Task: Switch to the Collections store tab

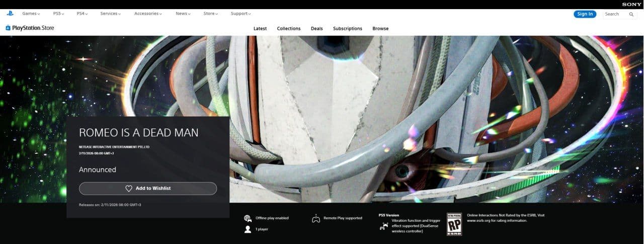Action: 288,29
